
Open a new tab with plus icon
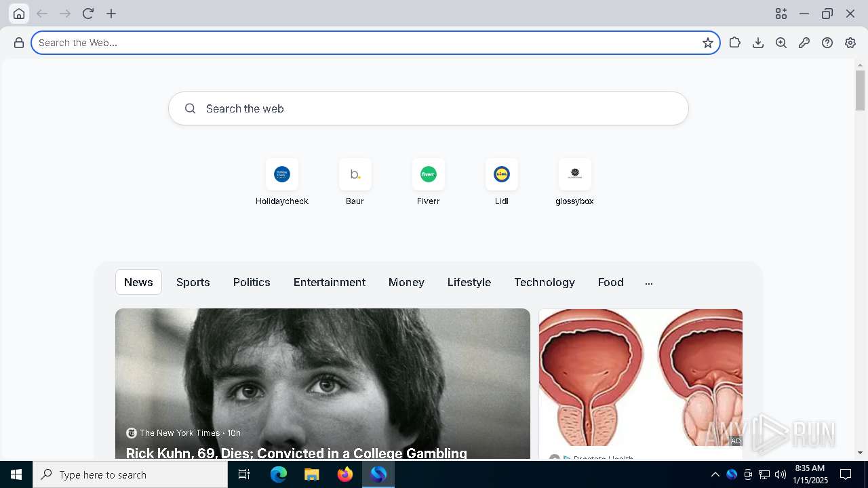111,14
